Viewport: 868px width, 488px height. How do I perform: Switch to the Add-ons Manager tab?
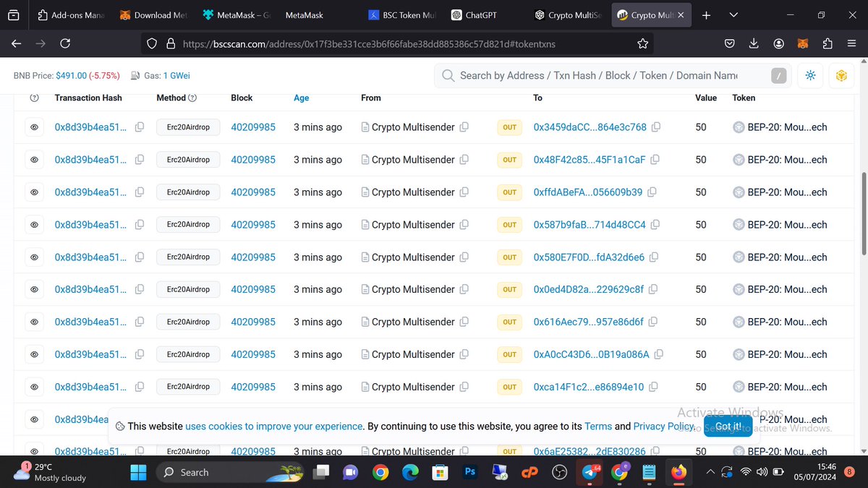71,15
